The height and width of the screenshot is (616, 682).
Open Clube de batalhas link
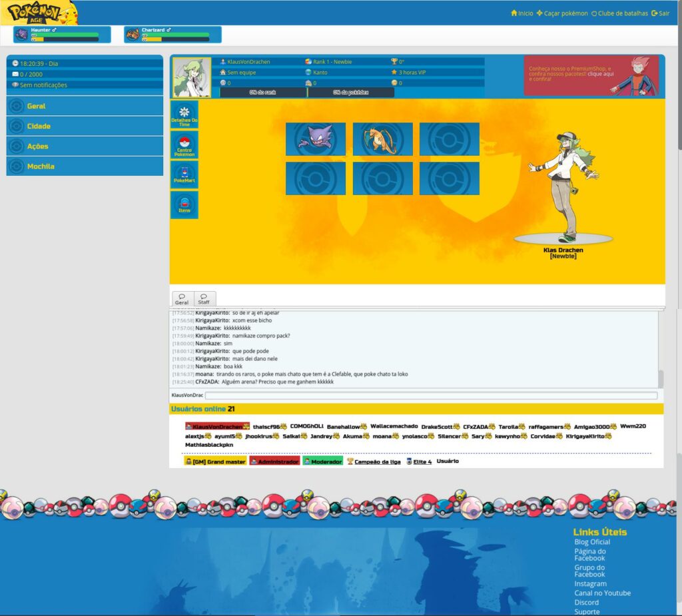(x=619, y=13)
